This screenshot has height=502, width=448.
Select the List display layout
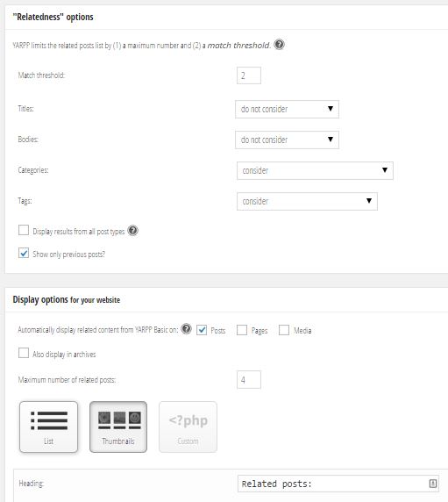click(x=48, y=427)
